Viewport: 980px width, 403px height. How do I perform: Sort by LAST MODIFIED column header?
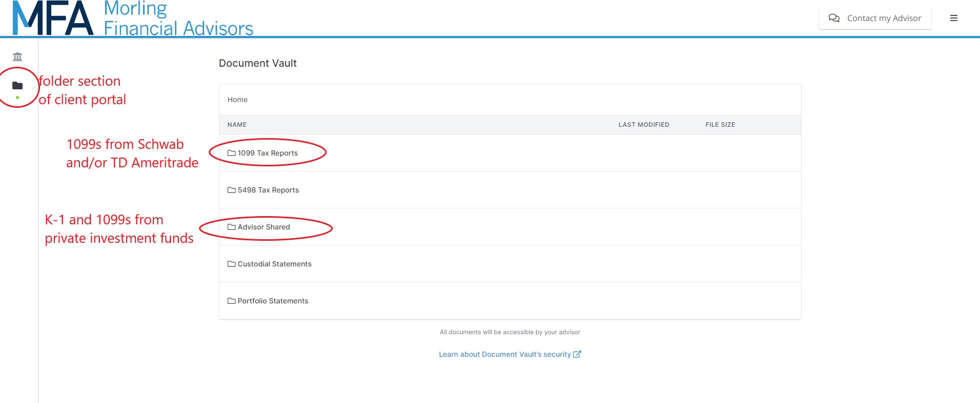click(x=644, y=125)
